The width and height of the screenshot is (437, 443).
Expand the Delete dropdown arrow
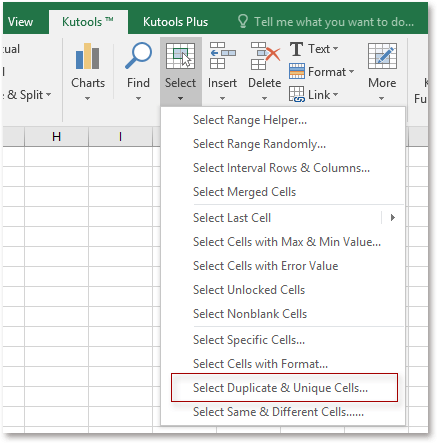pyautogui.click(x=264, y=98)
